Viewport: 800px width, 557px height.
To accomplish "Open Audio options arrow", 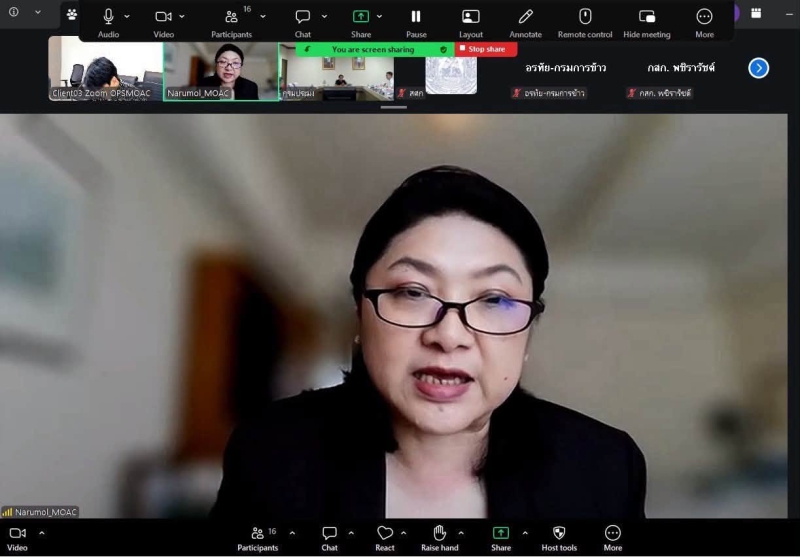I will pos(127,17).
